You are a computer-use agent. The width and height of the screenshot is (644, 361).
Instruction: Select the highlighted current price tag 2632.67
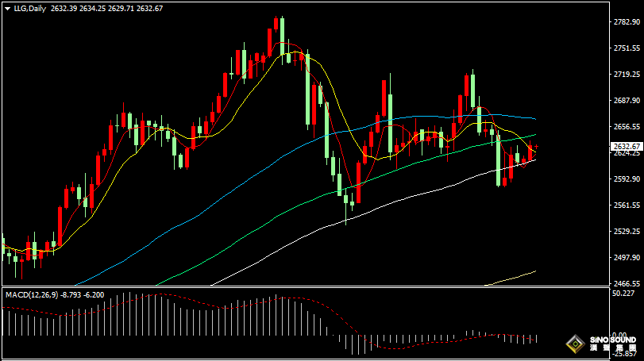tap(627, 147)
